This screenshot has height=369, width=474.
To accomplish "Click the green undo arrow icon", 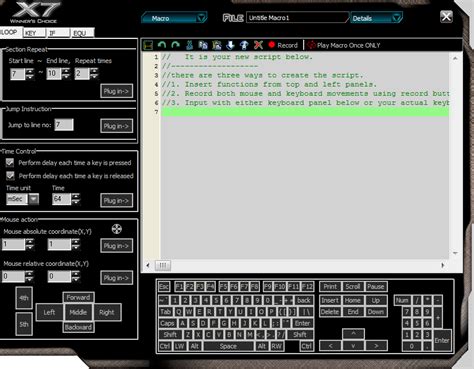I will click(162, 45).
